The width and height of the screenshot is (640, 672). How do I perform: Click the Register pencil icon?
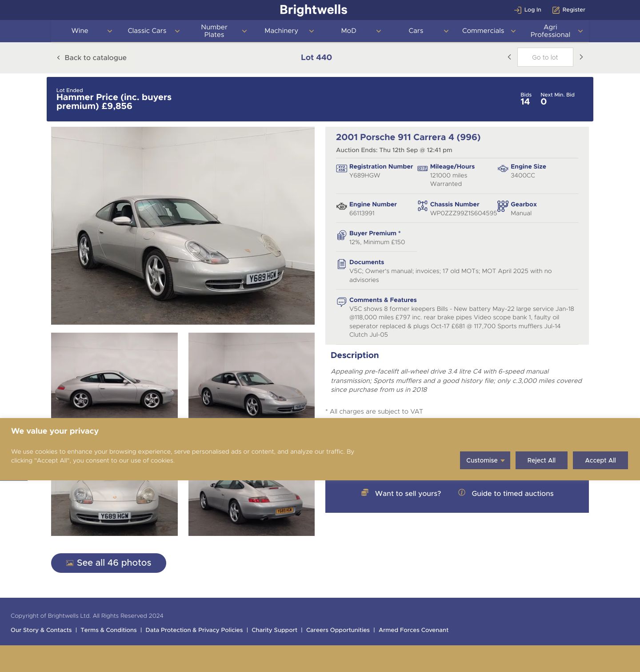tap(556, 10)
